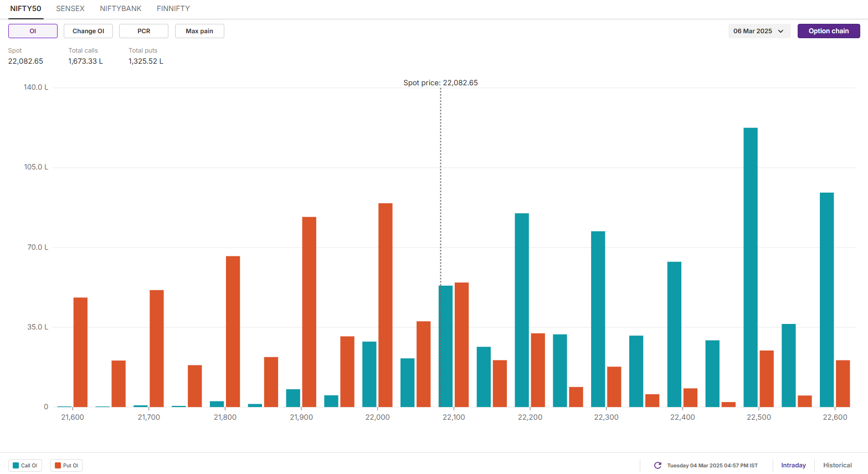Click the 22,100 put OI bar
Screen dimensions: 868x474
(461, 345)
